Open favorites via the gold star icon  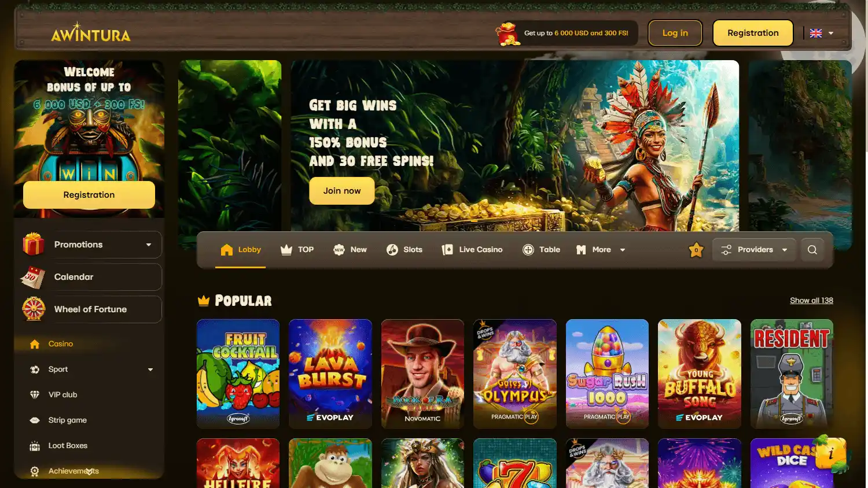pyautogui.click(x=696, y=250)
